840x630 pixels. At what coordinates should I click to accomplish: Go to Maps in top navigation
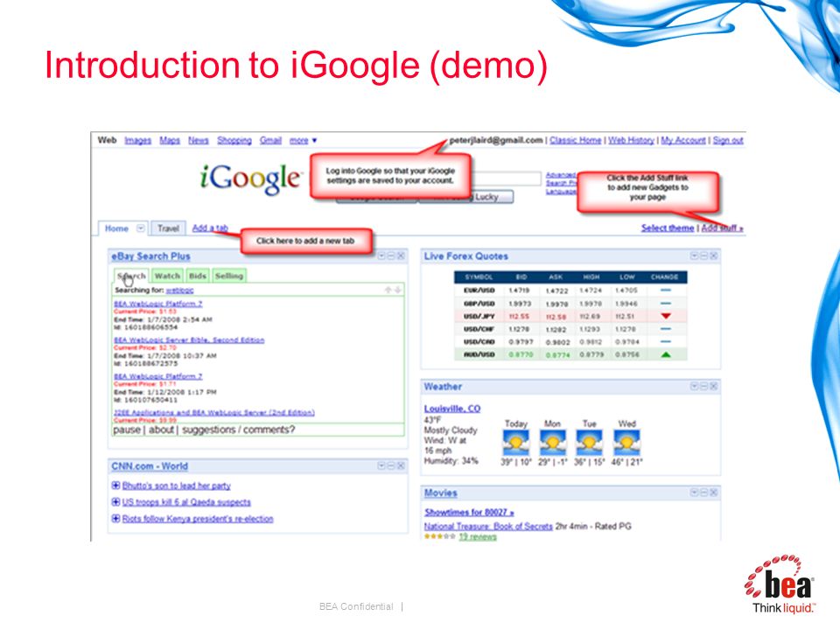tap(170, 140)
